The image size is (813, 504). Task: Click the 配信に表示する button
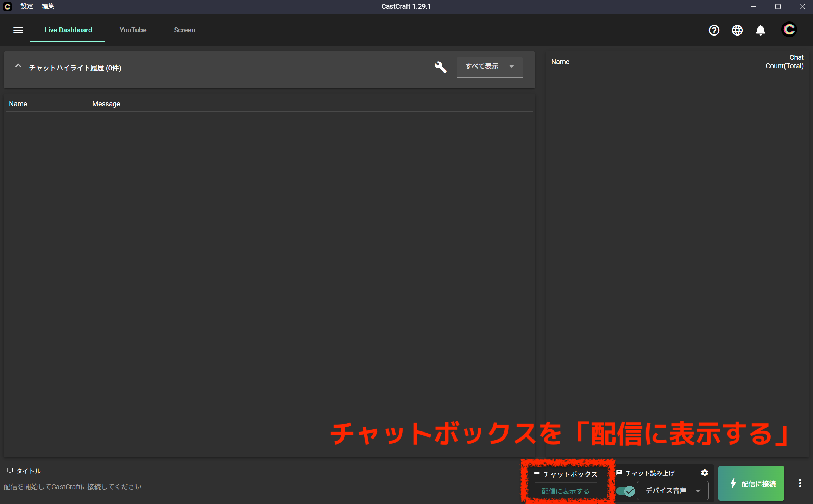pos(565,491)
